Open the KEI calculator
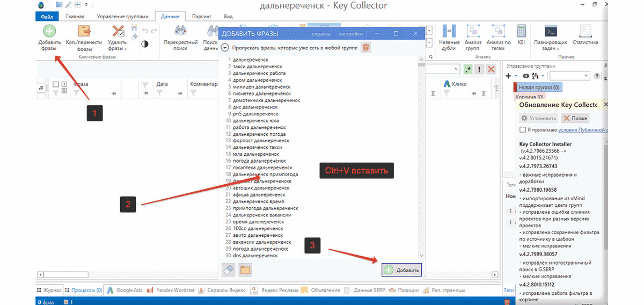 pos(521,34)
